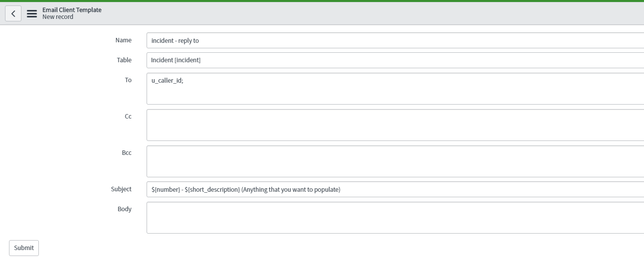Go back using the left chevron button
This screenshot has height=264, width=644.
(13, 13)
